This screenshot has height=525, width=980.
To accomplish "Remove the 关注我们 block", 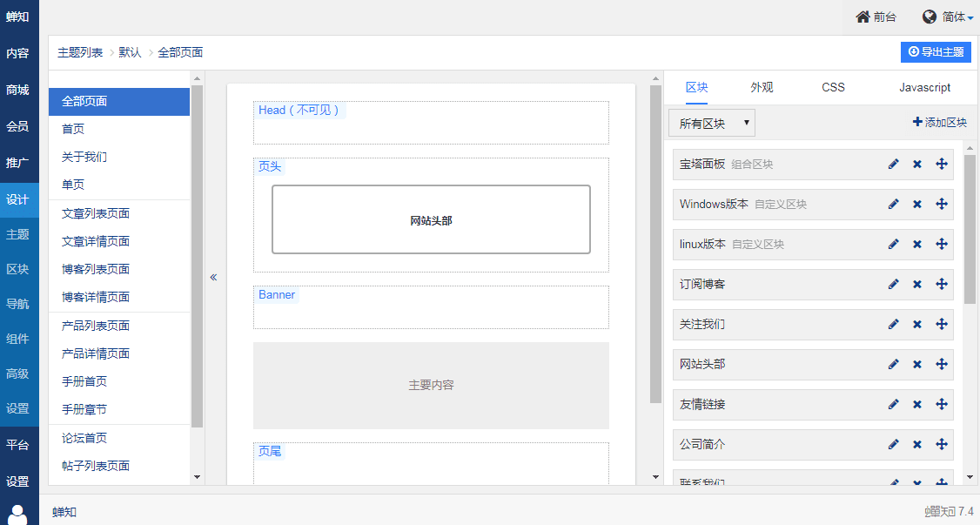I will pyautogui.click(x=916, y=325).
